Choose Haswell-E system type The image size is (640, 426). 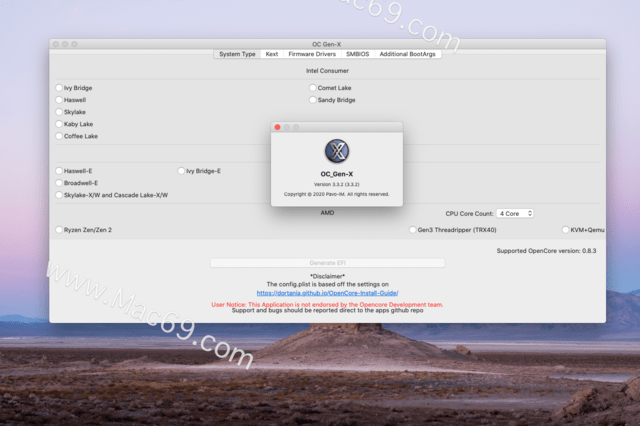click(59, 171)
